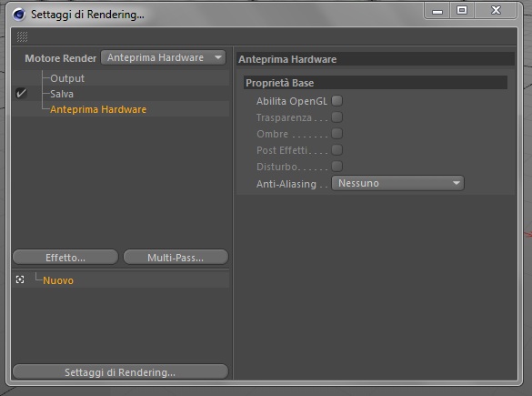The height and width of the screenshot is (396, 532).
Task: Toggle the Disturbo checkbox
Action: pyautogui.click(x=336, y=166)
